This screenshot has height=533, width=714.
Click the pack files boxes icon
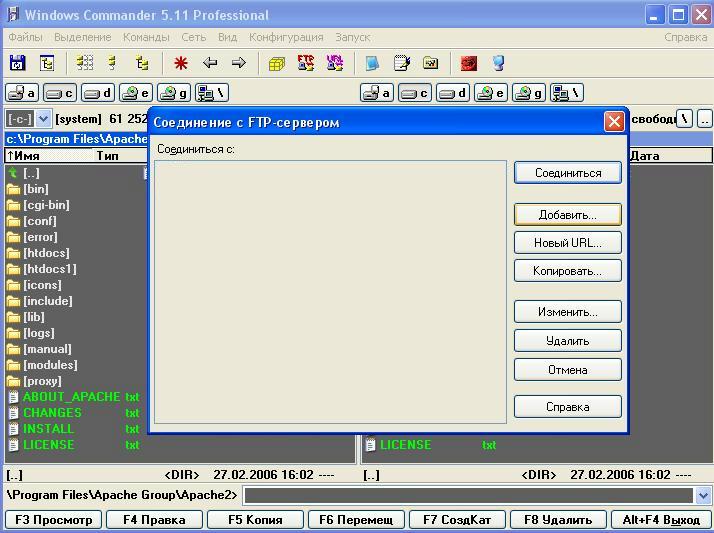tap(276, 63)
